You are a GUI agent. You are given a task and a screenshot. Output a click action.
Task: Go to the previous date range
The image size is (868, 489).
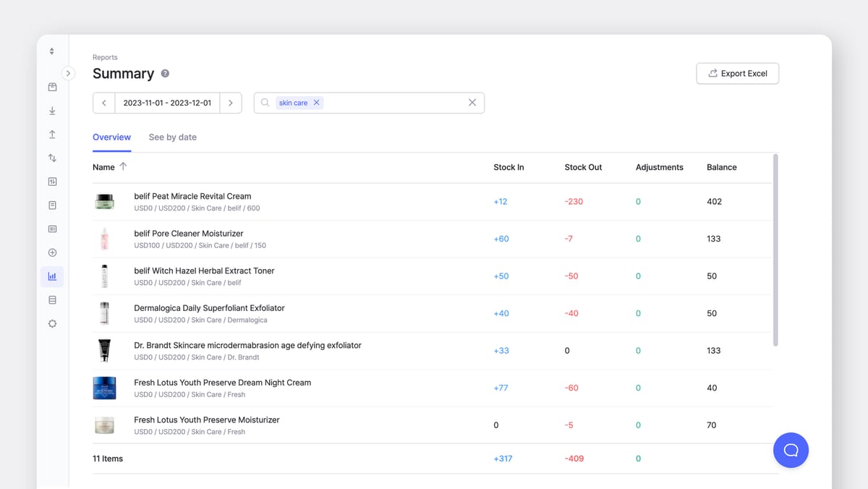tap(104, 103)
